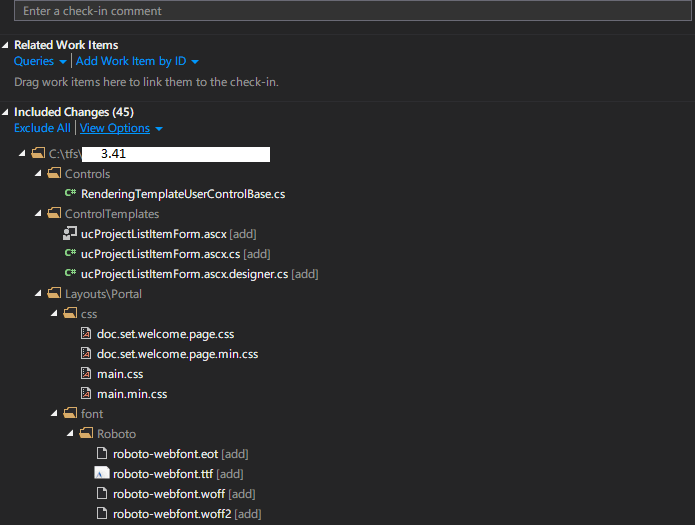Collapse the Layouts\Portal folder node
The height and width of the screenshot is (525, 695).
[x=39, y=294]
